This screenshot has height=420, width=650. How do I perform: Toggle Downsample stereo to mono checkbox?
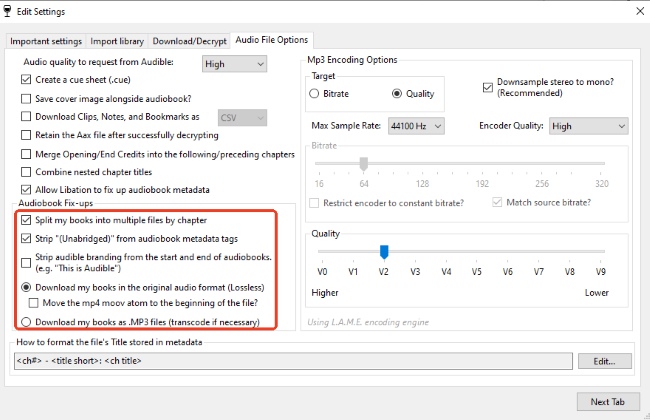[x=488, y=87]
